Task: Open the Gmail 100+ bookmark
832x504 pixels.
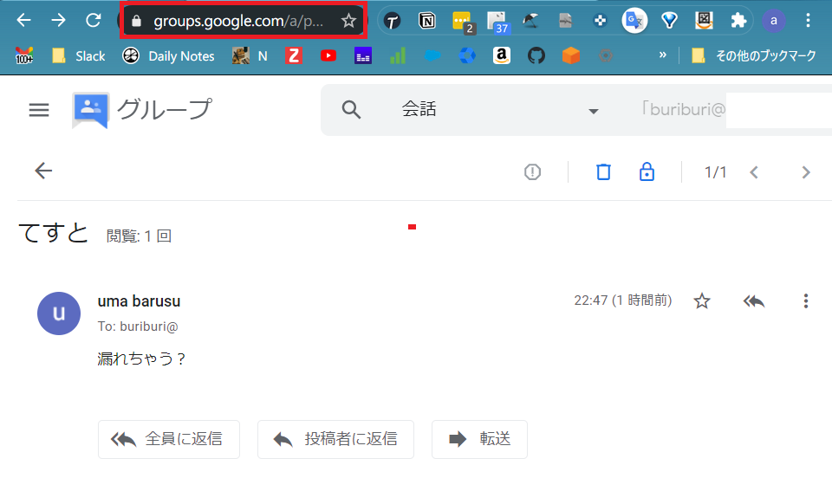Action: tap(24, 55)
